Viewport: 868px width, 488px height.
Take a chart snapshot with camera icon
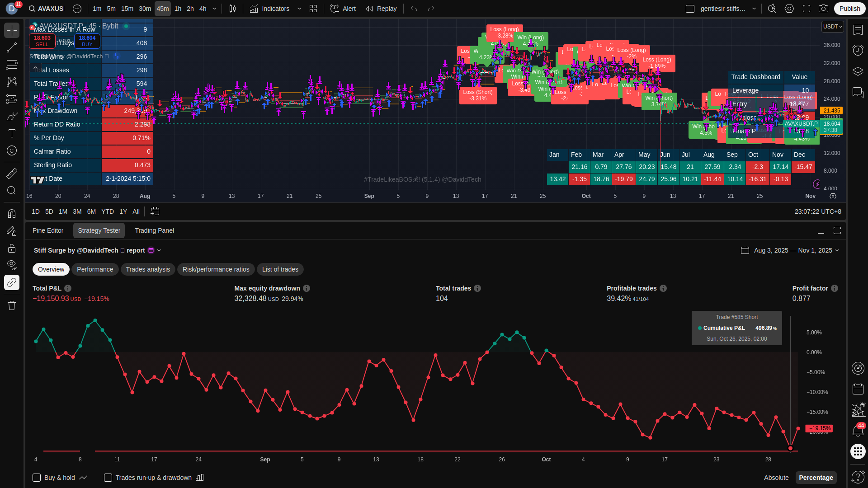[x=824, y=9]
